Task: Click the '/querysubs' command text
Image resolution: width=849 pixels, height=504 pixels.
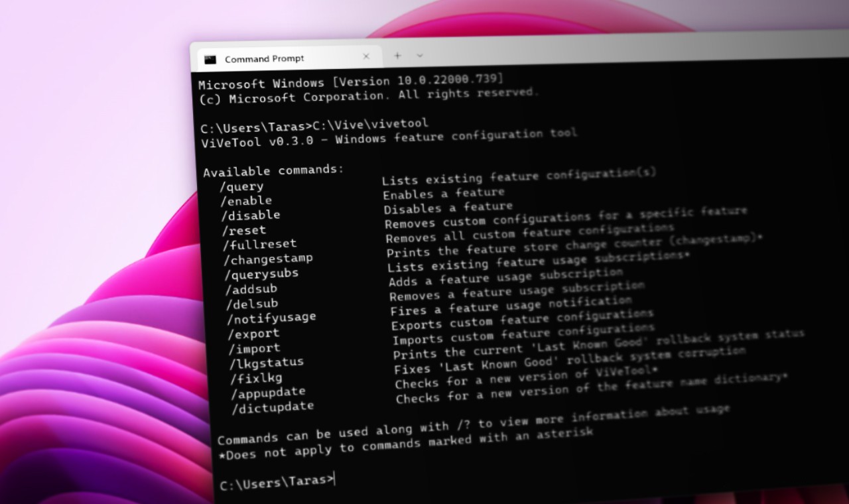Action: click(x=262, y=274)
